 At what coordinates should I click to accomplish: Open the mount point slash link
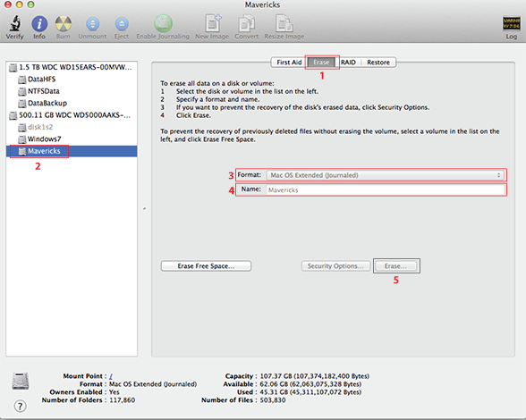click(x=111, y=376)
